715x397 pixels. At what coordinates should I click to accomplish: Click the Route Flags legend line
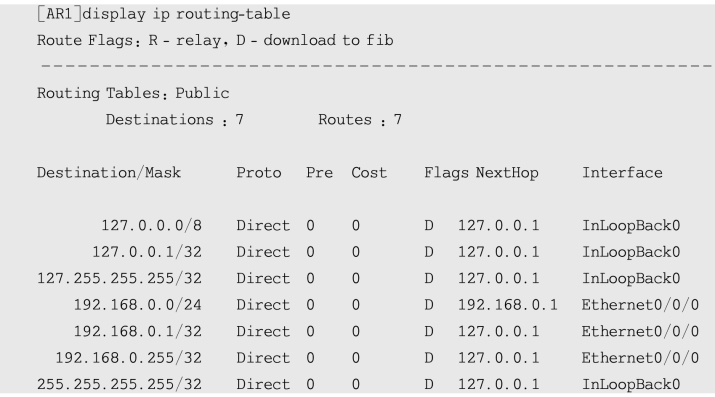point(215,41)
